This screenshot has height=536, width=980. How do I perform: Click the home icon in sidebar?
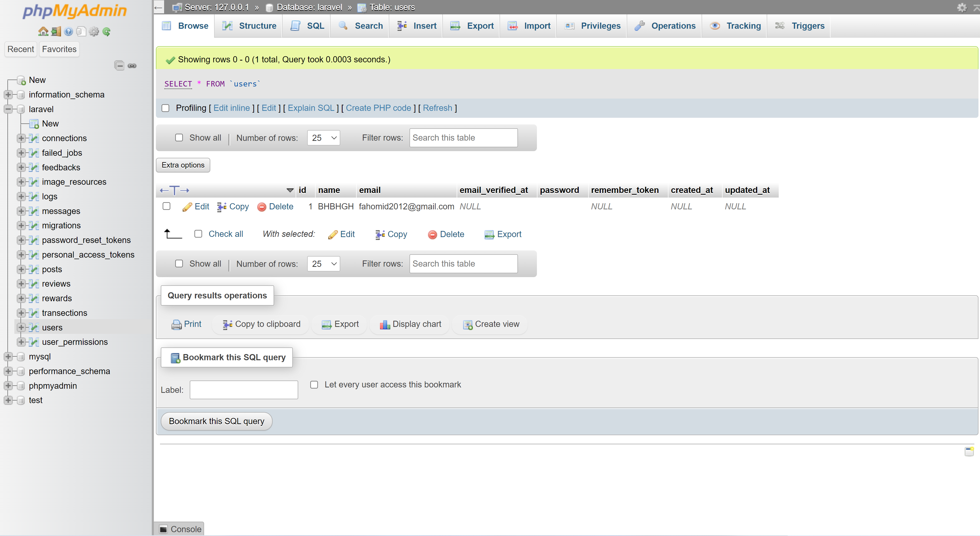(43, 32)
